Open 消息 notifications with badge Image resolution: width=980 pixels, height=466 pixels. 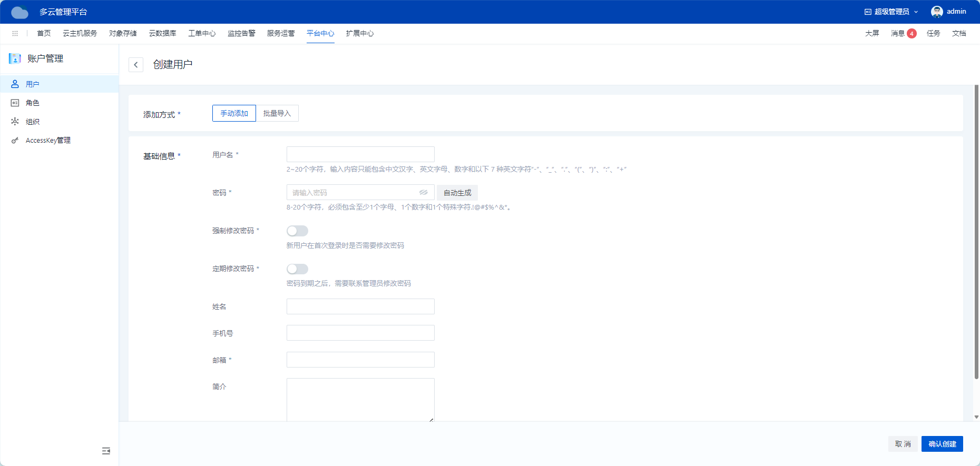pos(903,33)
